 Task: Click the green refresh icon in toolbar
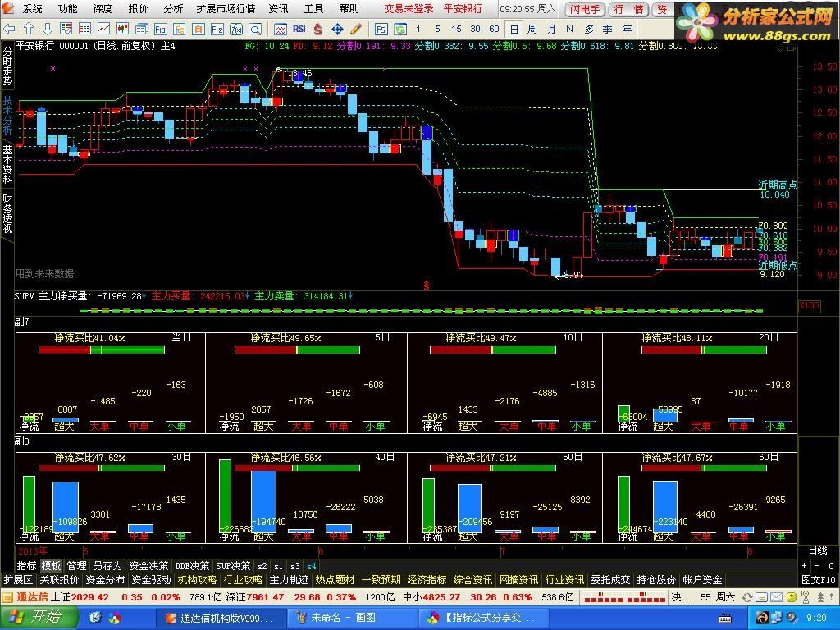point(399,29)
